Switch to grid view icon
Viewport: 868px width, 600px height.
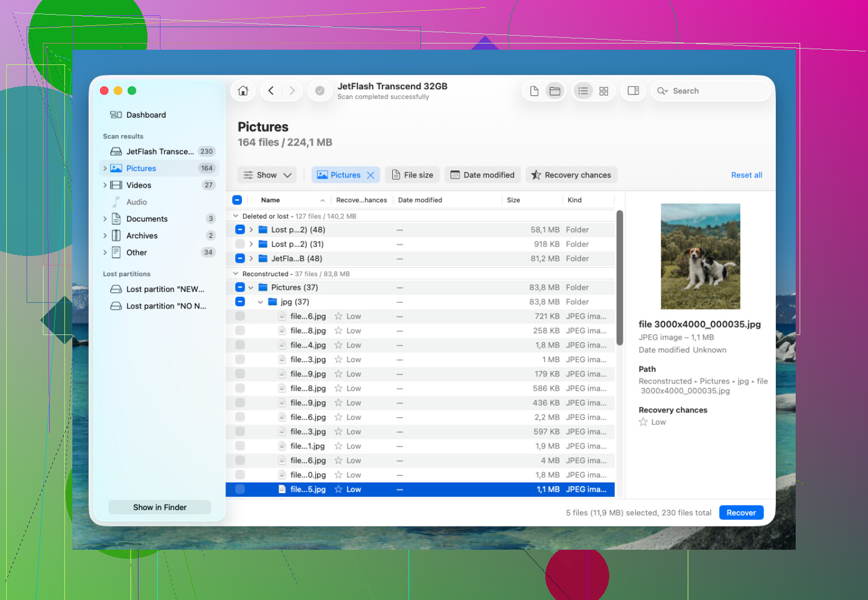[x=604, y=91]
